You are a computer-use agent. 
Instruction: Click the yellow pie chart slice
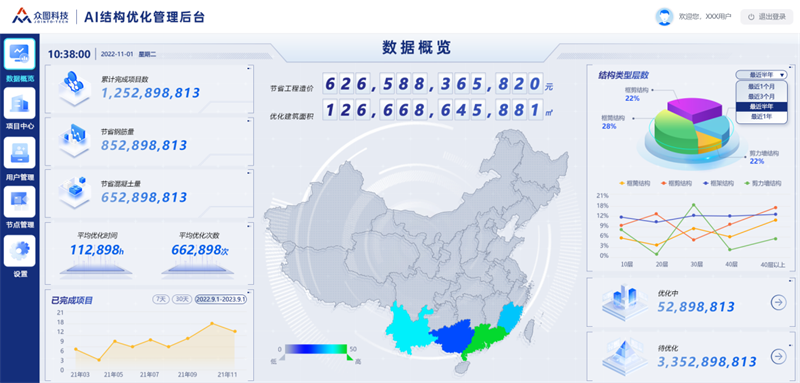pos(708,142)
